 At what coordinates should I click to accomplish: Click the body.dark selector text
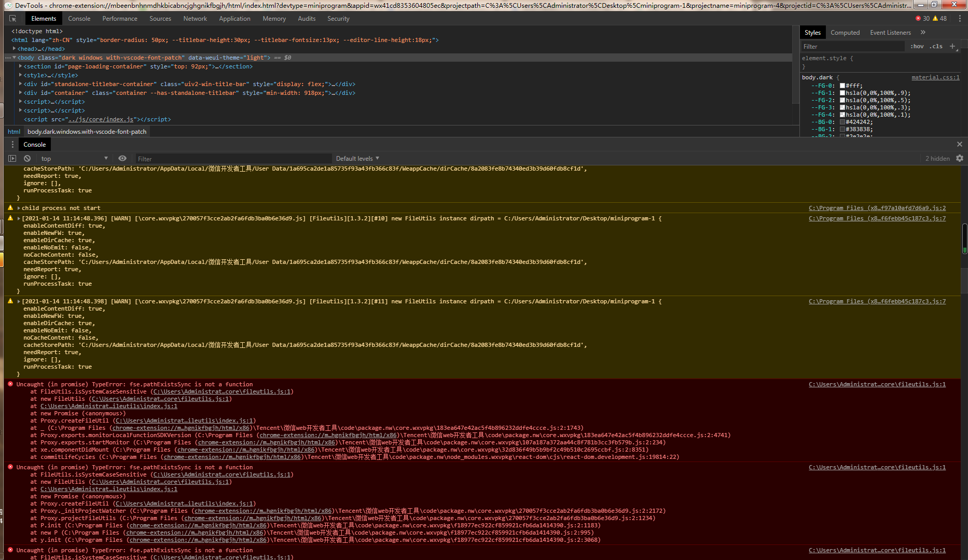(817, 78)
